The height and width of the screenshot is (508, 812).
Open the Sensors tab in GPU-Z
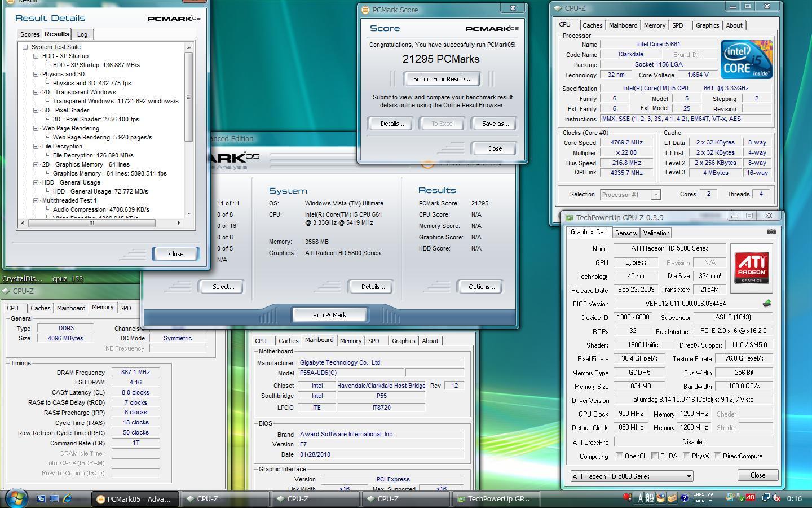[x=626, y=233]
